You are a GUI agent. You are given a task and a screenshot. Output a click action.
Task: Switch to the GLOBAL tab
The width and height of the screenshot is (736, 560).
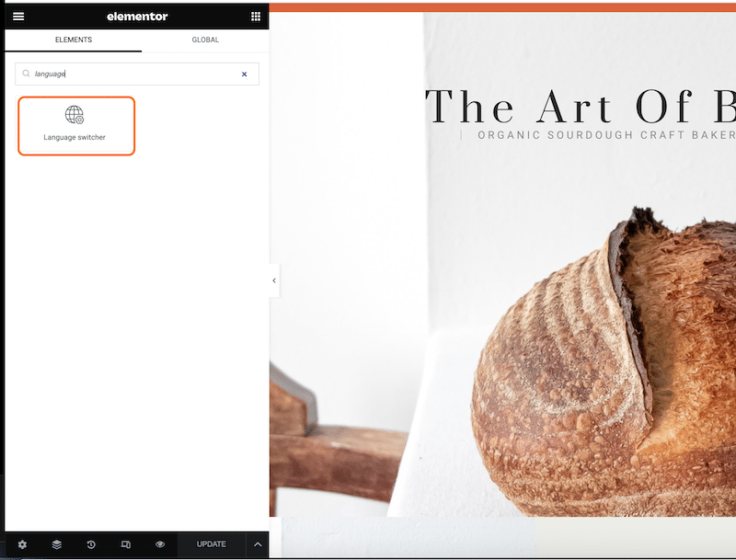coord(205,40)
